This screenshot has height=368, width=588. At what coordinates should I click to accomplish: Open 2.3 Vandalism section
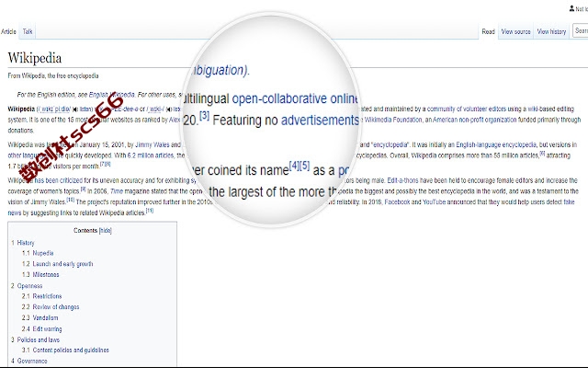click(x=40, y=317)
